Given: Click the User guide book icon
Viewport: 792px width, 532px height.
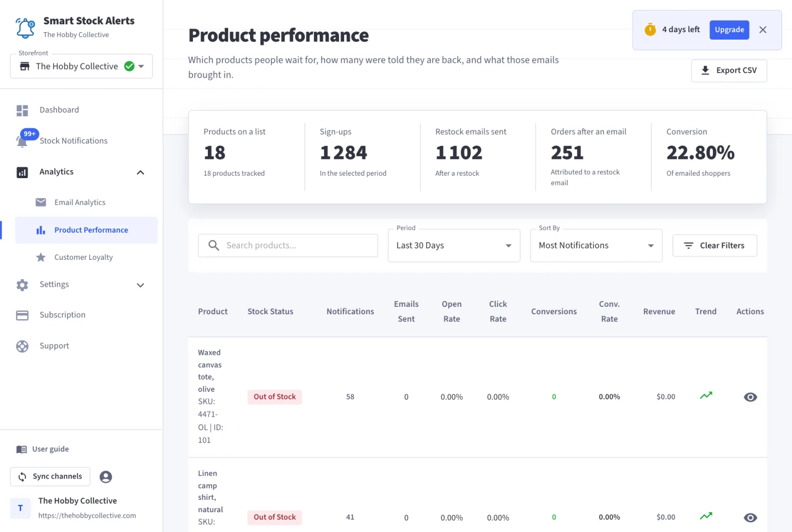Looking at the screenshot, I should coord(22,449).
